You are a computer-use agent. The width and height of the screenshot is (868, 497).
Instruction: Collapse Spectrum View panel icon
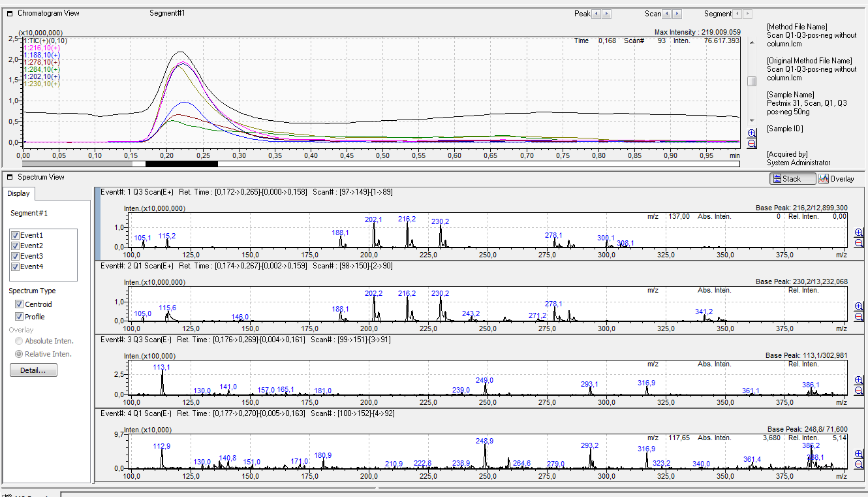[x=9, y=177]
